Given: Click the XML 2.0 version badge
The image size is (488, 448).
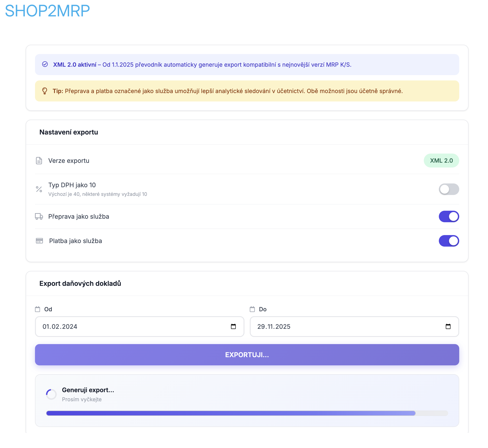Looking at the screenshot, I should coord(441,160).
